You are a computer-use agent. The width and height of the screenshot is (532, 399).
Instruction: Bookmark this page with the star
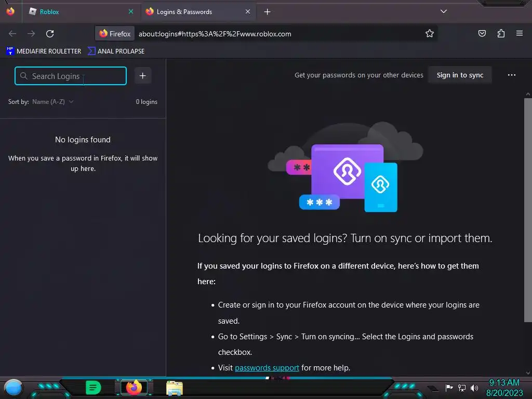point(430,34)
